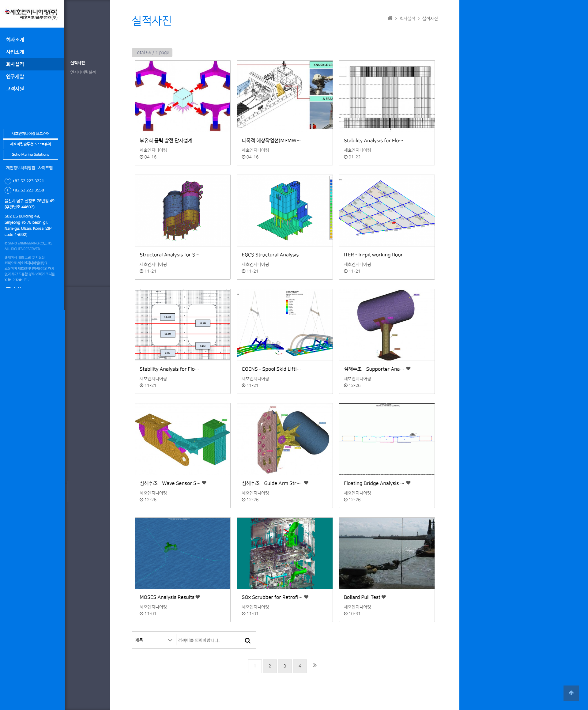Click heart icon beside Floating Bridge Analysis
The width and height of the screenshot is (588, 710).
tap(408, 483)
